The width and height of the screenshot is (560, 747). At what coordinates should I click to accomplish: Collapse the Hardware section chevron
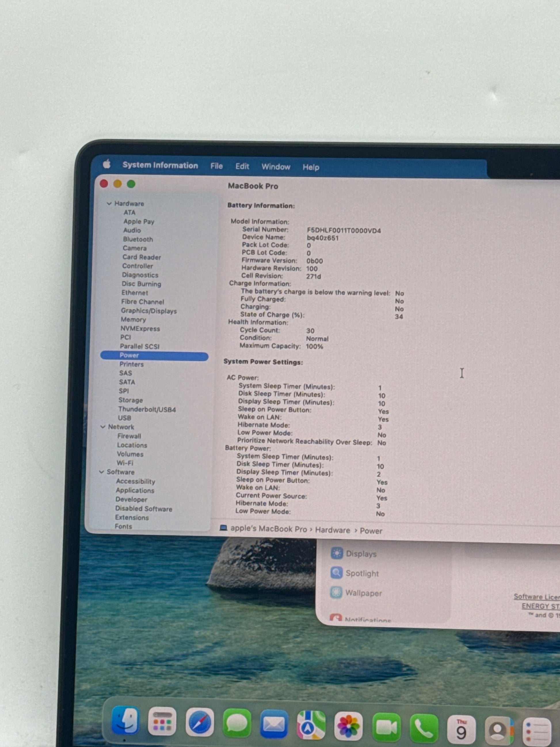click(x=109, y=203)
